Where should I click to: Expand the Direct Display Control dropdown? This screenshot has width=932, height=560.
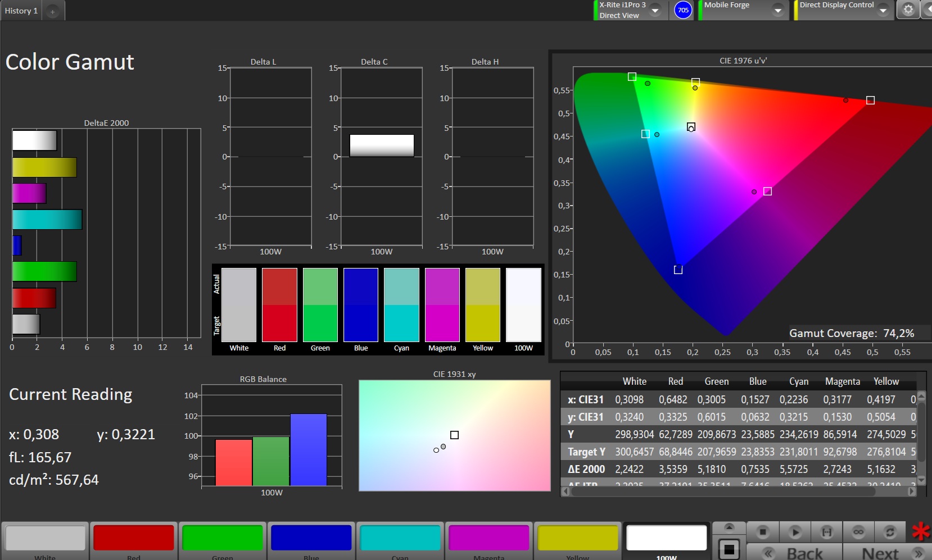click(883, 11)
